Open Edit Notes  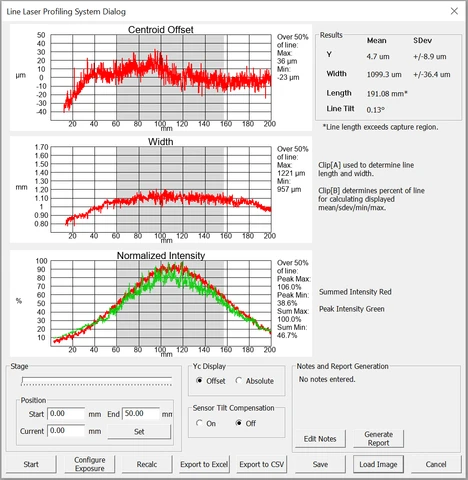320,439
